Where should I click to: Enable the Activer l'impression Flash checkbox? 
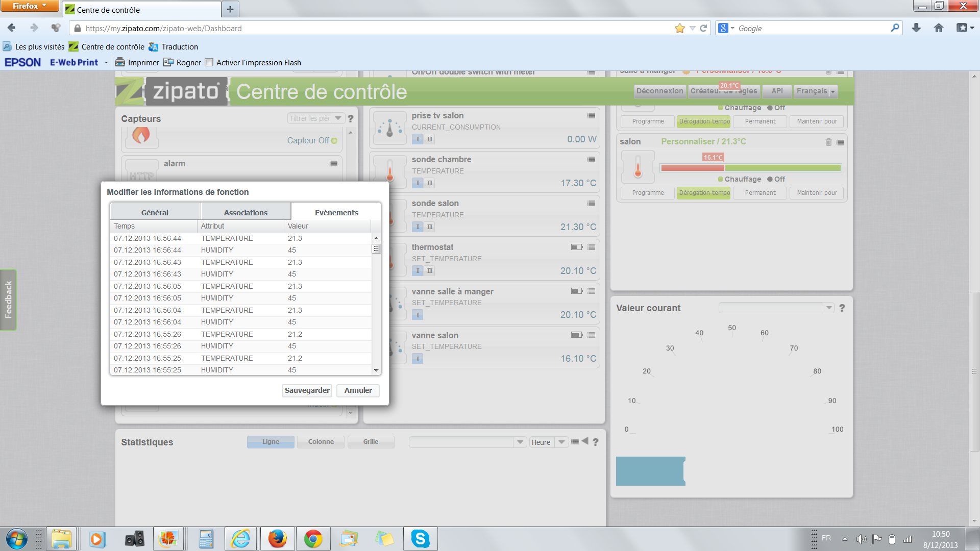click(209, 63)
